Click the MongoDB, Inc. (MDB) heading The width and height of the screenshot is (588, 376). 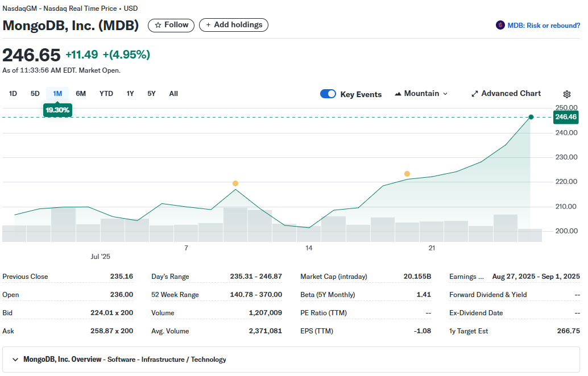(71, 26)
